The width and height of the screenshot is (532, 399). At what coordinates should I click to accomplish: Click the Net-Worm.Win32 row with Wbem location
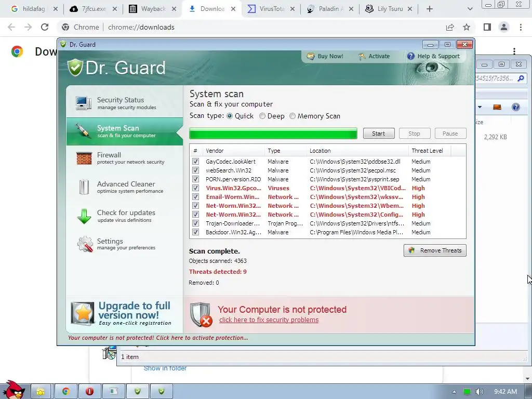pos(327,206)
